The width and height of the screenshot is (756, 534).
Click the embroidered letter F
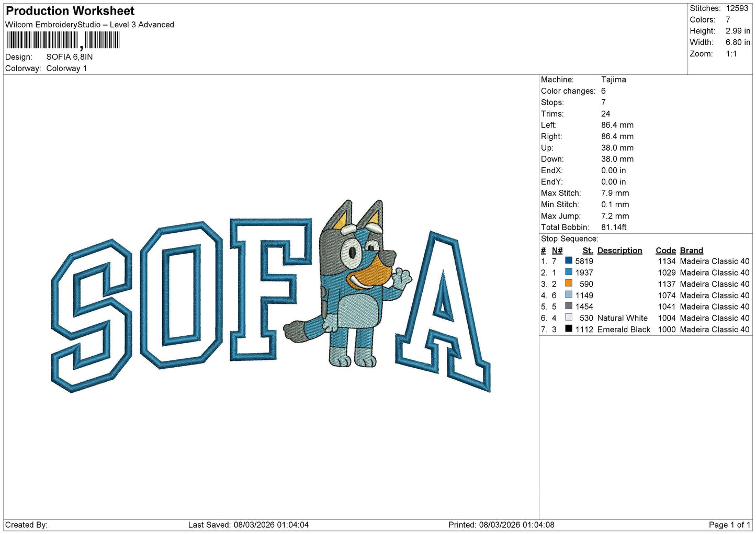[270, 289]
